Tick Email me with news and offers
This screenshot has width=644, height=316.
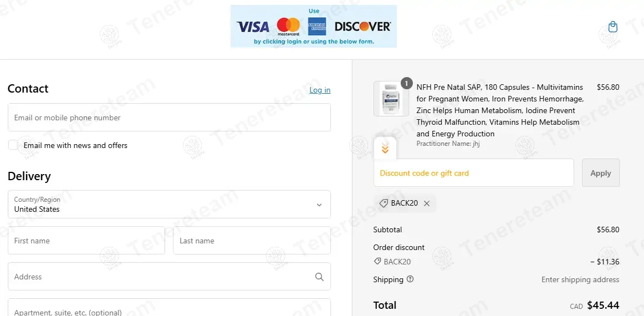click(x=13, y=145)
